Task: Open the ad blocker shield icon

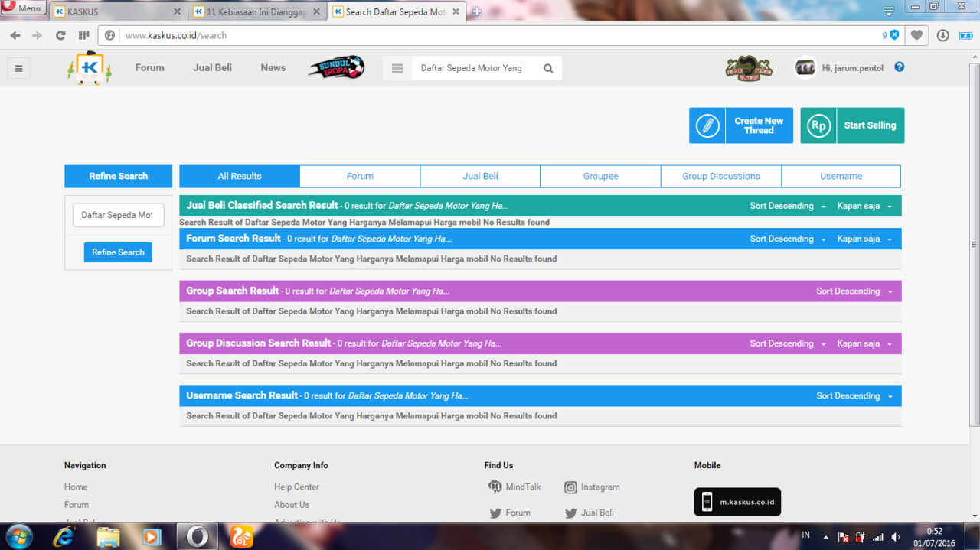Action: (894, 35)
